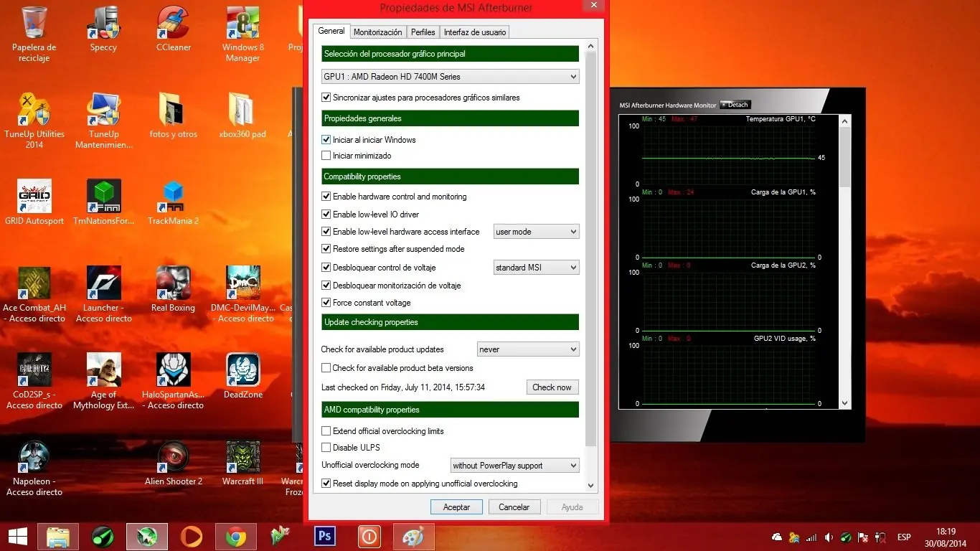Open the Windows Start button
Image resolution: width=980 pixels, height=551 pixels.
tap(17, 537)
